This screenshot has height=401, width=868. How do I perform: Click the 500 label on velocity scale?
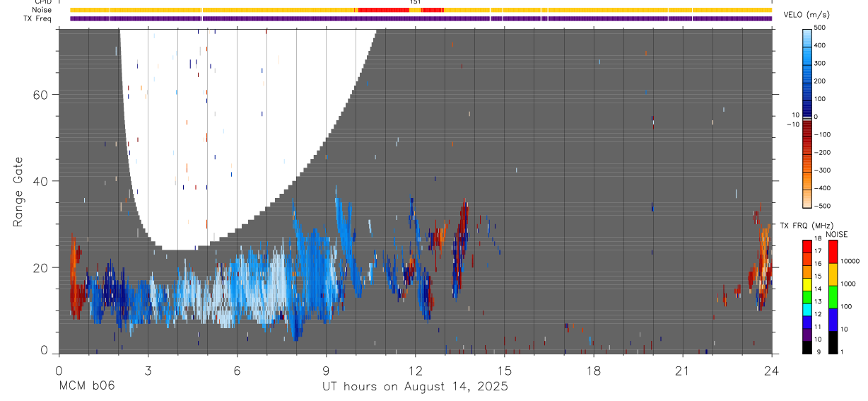[x=819, y=28]
